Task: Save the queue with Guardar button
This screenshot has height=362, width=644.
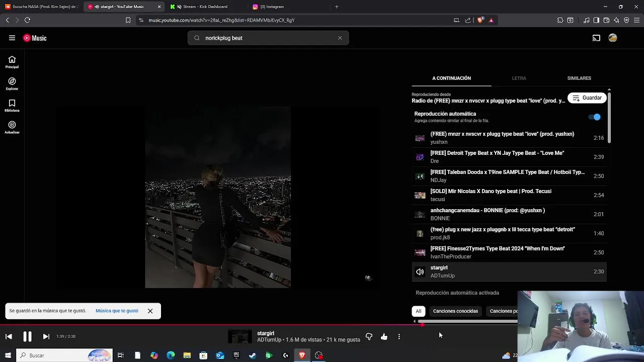Action: coord(587,98)
